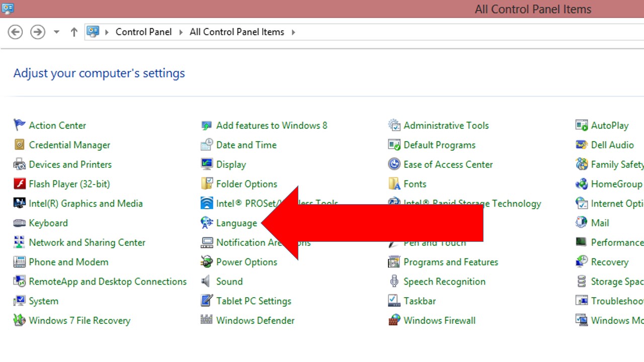Click the Ease of Access Center icon
The width and height of the screenshot is (644, 362).
[394, 164]
